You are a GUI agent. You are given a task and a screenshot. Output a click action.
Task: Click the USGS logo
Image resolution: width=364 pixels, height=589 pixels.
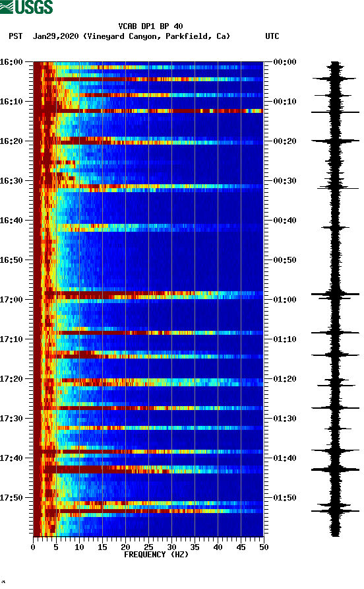(26, 7)
